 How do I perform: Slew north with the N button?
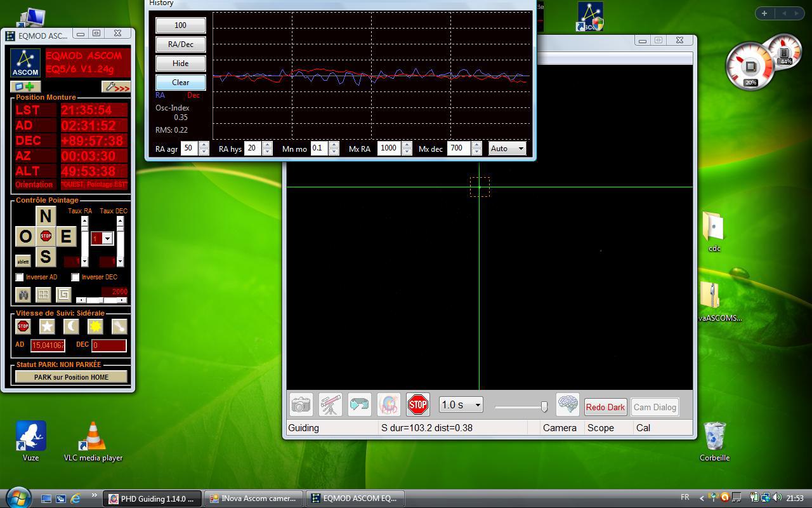(x=45, y=216)
